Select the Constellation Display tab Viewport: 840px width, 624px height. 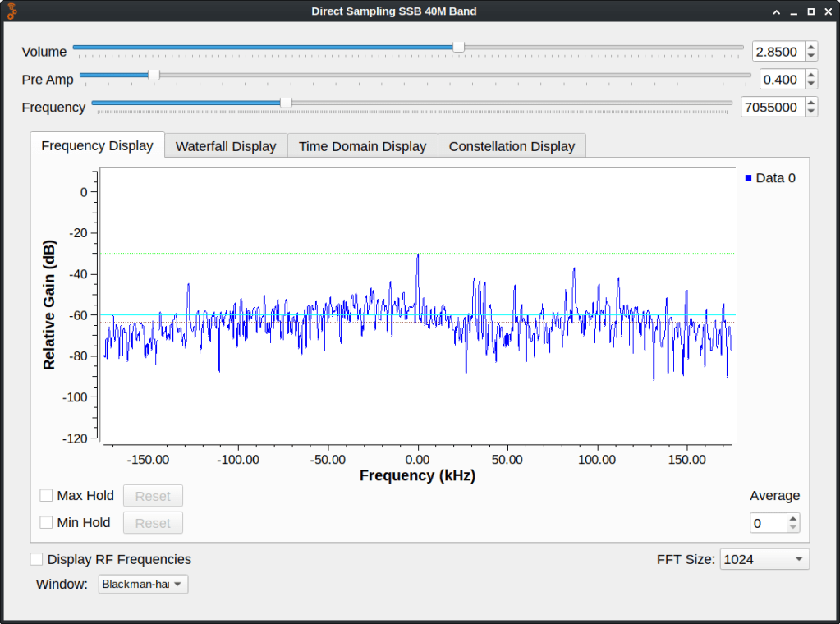tap(512, 146)
